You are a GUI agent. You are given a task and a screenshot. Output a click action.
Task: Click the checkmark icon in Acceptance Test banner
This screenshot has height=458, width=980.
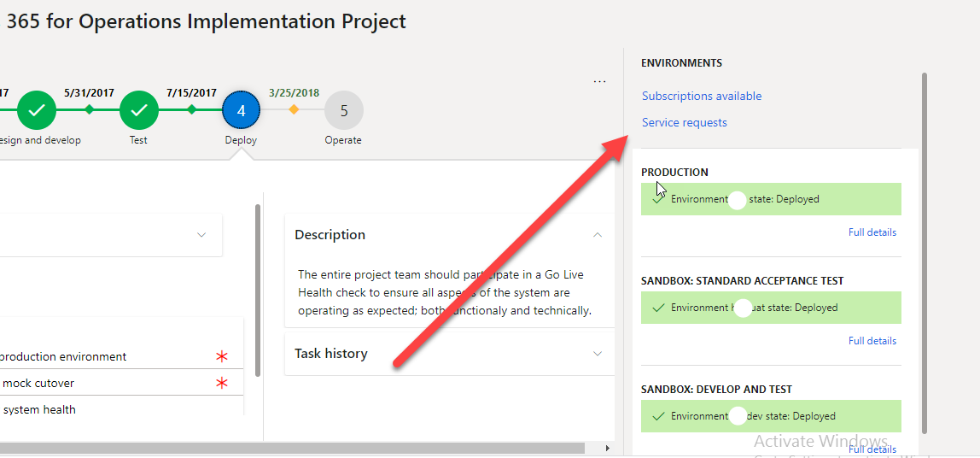point(657,308)
